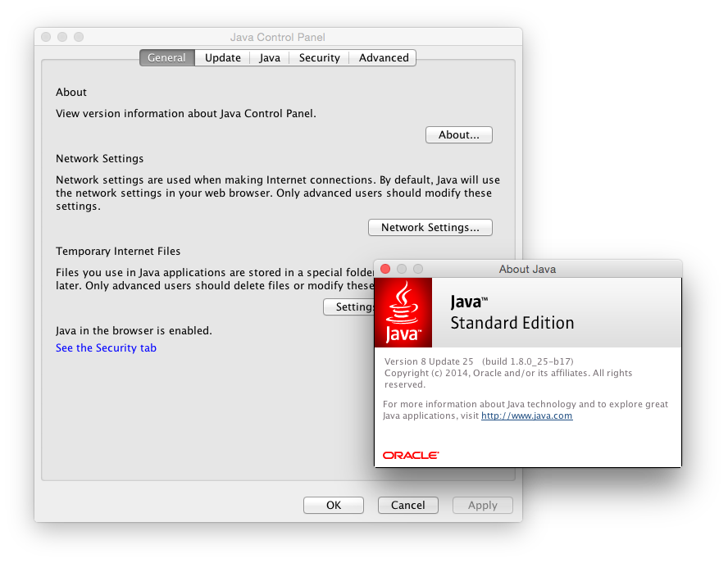Select the Java tab
The height and width of the screenshot is (563, 728).
(270, 57)
